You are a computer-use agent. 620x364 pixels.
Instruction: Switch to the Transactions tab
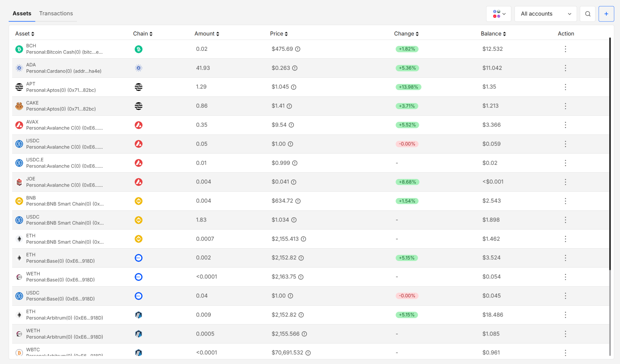point(56,13)
